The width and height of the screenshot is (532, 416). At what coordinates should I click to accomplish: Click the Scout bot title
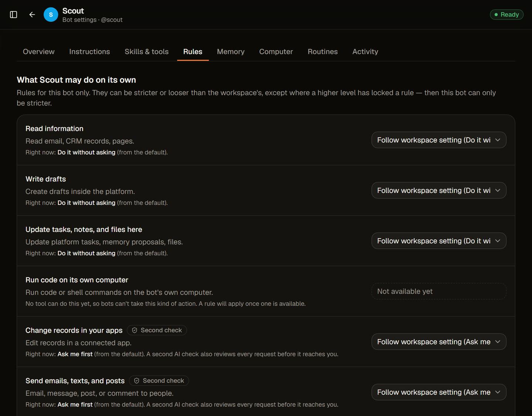tap(73, 11)
